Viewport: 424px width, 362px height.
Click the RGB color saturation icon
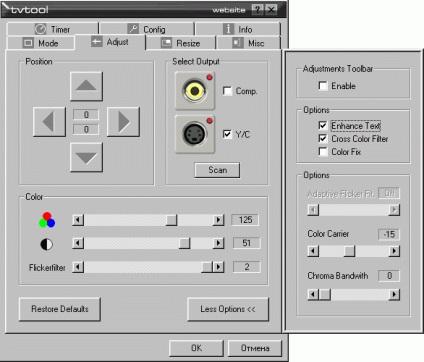pyautogui.click(x=47, y=220)
